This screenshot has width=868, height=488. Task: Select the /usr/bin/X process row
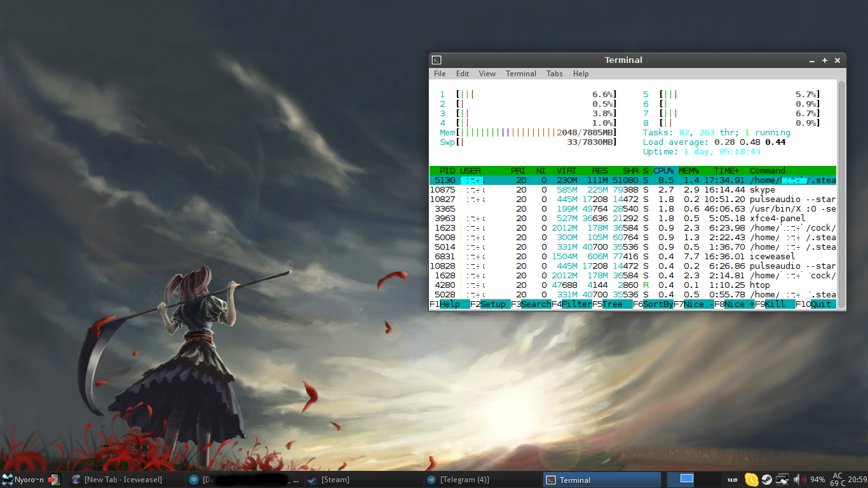(x=633, y=209)
